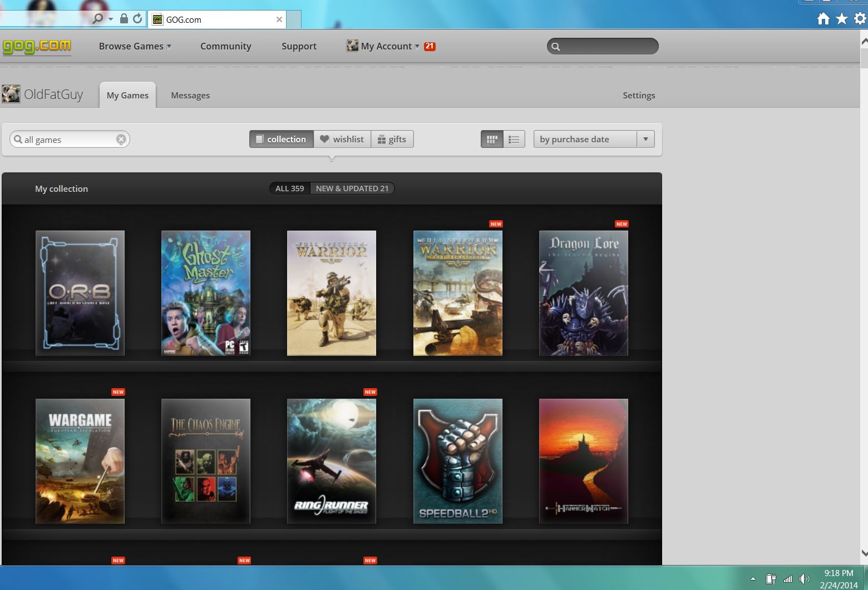The height and width of the screenshot is (590, 868).
Task: Open the Community menu
Action: tap(225, 46)
